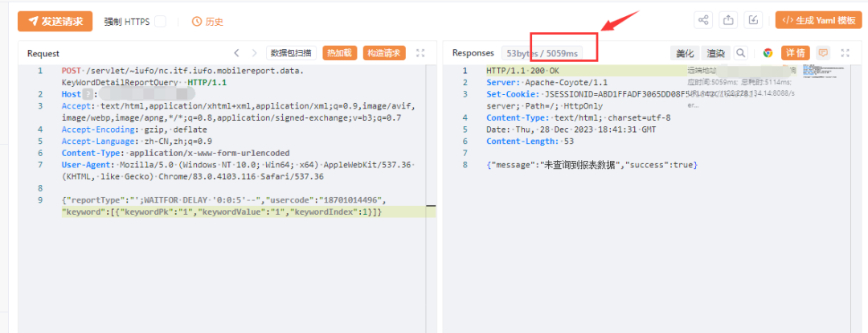Click the Responses panel title
This screenshot has width=868, height=333.
click(x=473, y=52)
